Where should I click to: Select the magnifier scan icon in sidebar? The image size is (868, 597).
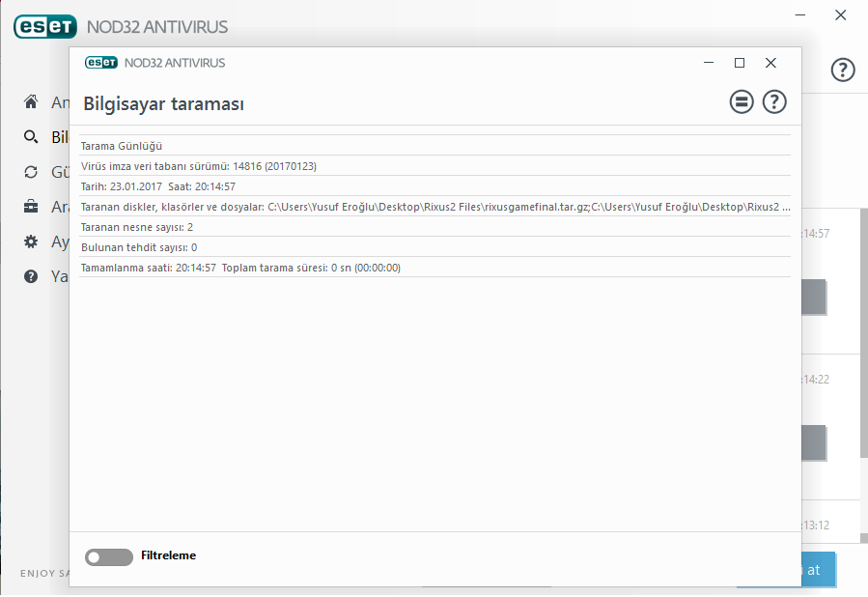coord(31,137)
